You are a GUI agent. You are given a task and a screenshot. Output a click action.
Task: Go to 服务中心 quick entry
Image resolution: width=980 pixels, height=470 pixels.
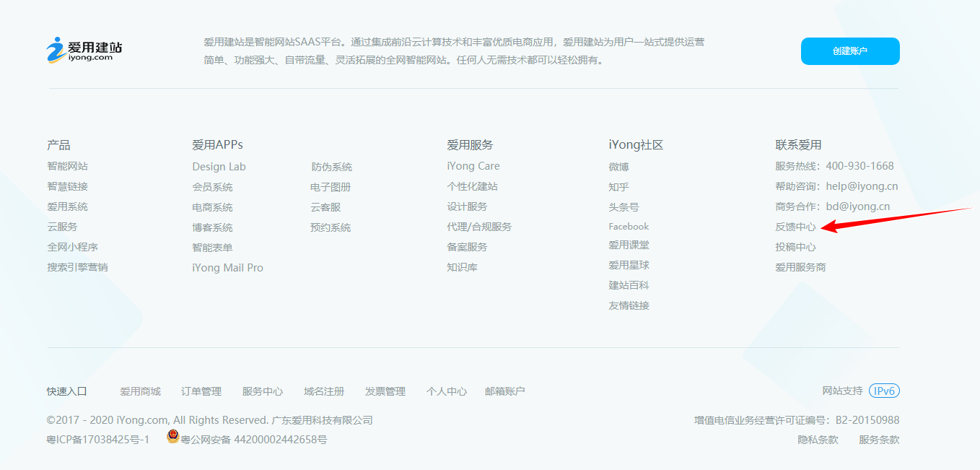(x=263, y=391)
